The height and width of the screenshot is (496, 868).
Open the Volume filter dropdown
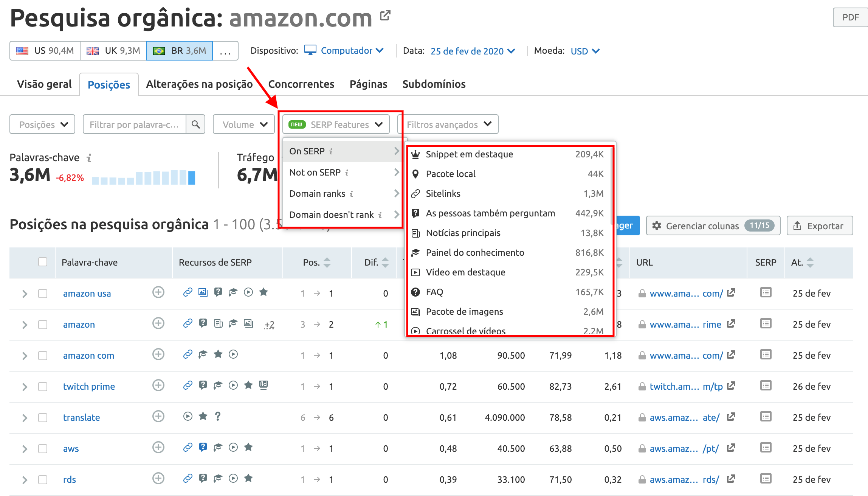tap(244, 124)
